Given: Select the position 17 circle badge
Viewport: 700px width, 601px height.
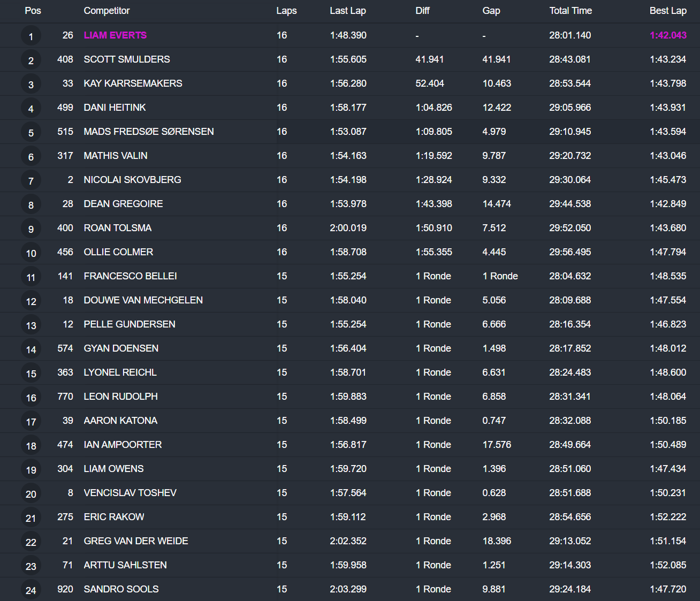Looking at the screenshot, I should (x=31, y=422).
